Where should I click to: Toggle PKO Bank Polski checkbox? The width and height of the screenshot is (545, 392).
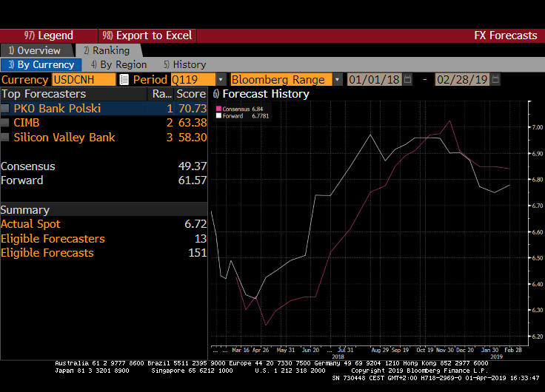[6, 109]
